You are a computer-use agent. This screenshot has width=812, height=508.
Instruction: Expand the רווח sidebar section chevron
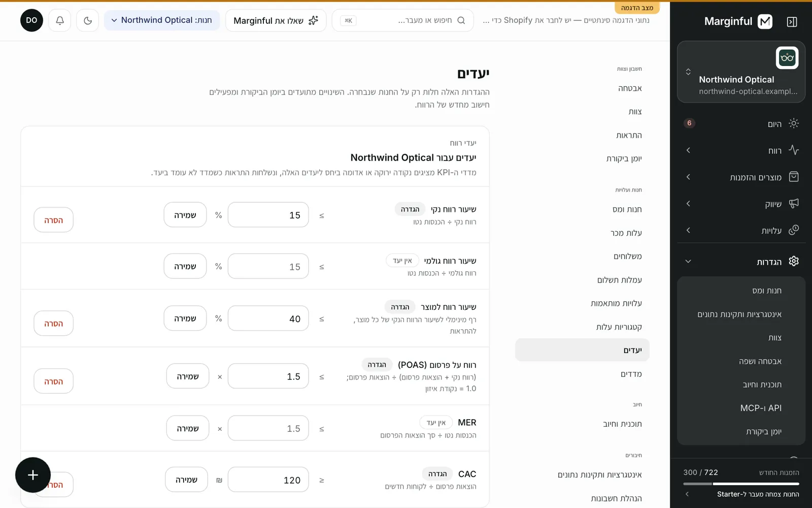coord(688,150)
